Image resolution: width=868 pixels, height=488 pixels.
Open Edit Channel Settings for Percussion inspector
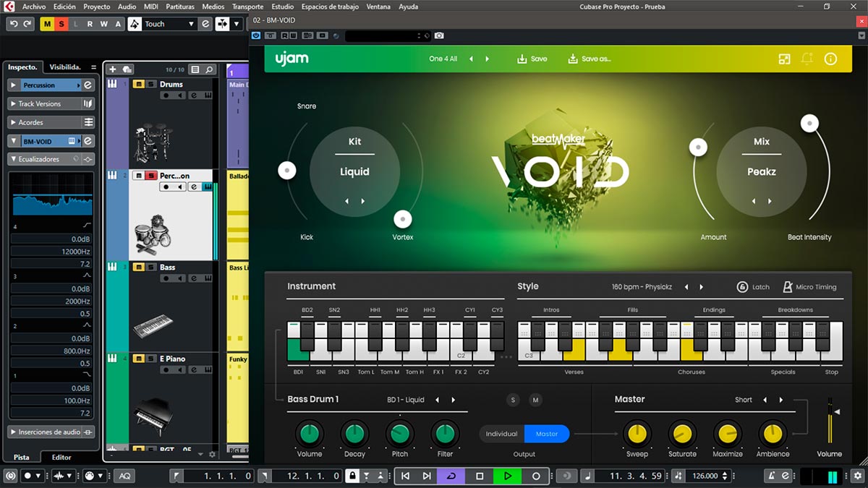point(88,85)
